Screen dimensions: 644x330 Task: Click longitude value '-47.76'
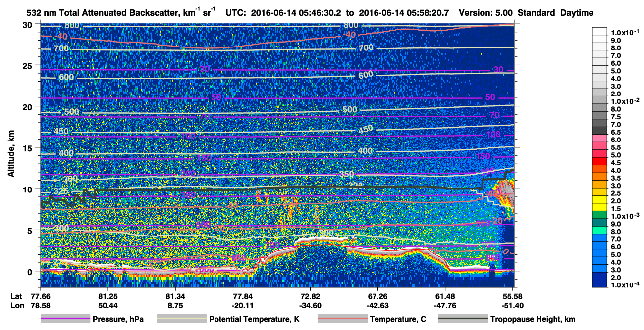click(x=445, y=306)
